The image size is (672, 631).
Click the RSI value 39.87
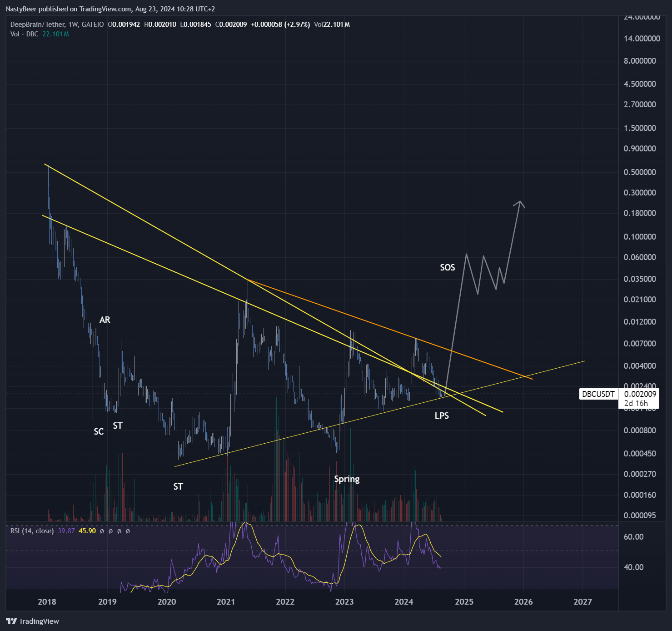[66, 531]
